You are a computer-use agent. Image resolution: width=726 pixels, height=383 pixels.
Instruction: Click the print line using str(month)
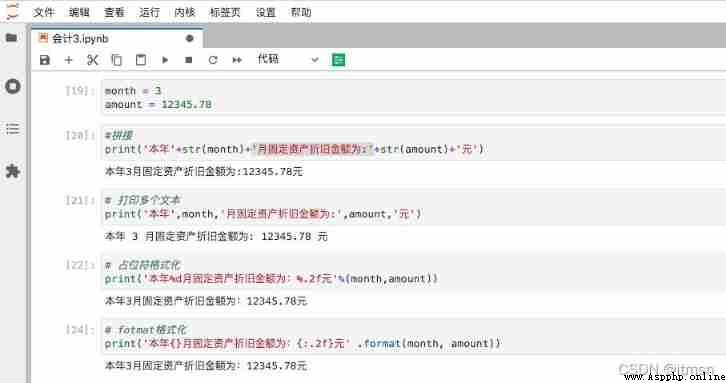pos(294,149)
